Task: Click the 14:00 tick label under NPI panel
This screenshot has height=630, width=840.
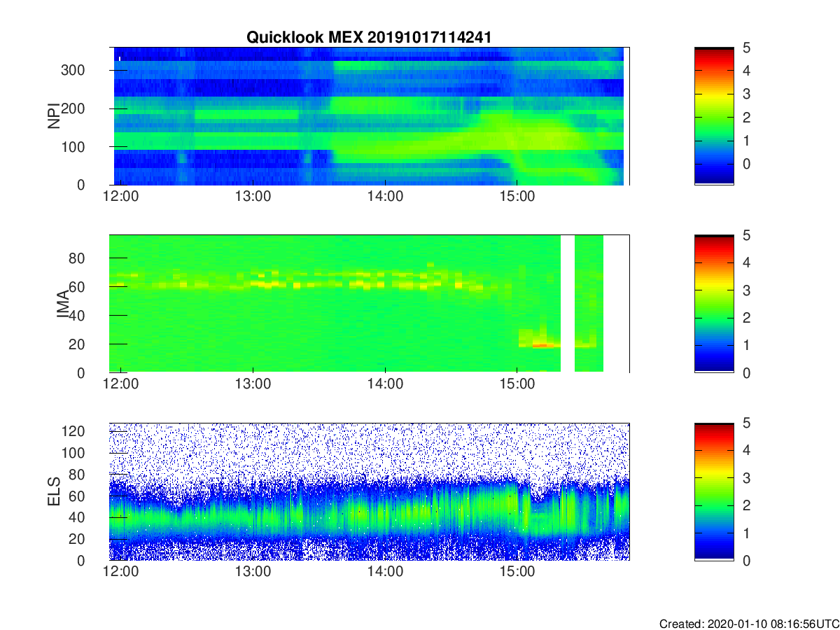Action: pos(384,197)
